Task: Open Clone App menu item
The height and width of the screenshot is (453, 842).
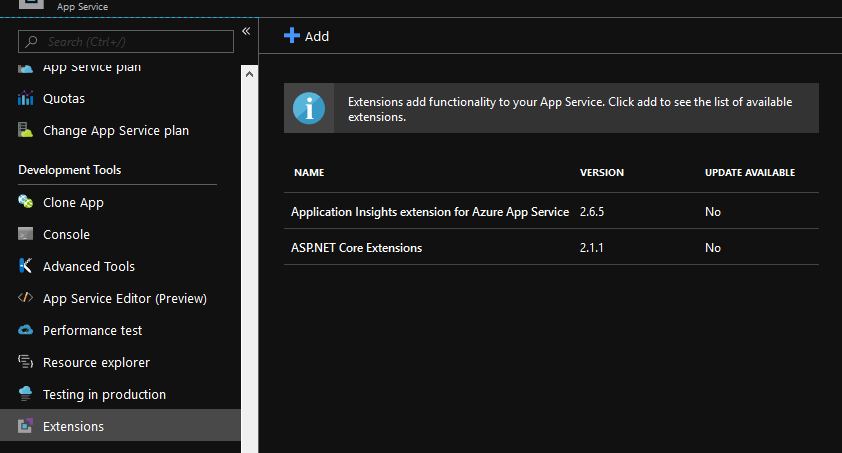Action: click(73, 203)
